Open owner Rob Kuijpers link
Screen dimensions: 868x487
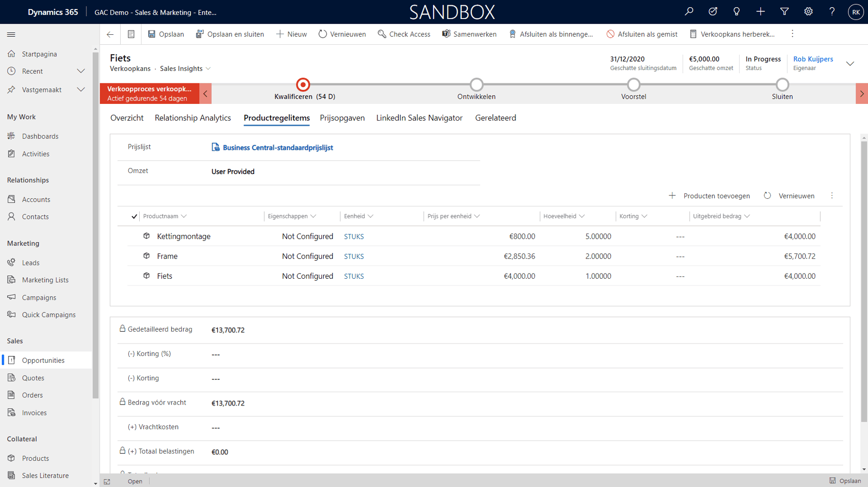813,59
